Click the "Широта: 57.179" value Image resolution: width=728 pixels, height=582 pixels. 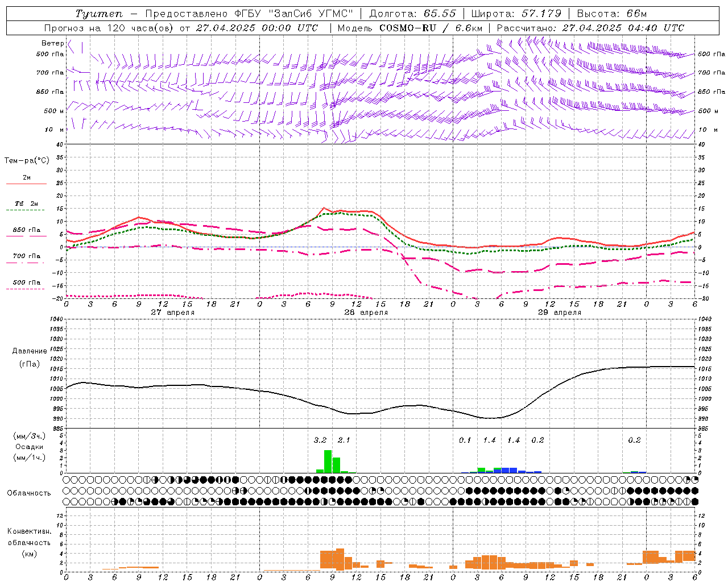[516, 14]
